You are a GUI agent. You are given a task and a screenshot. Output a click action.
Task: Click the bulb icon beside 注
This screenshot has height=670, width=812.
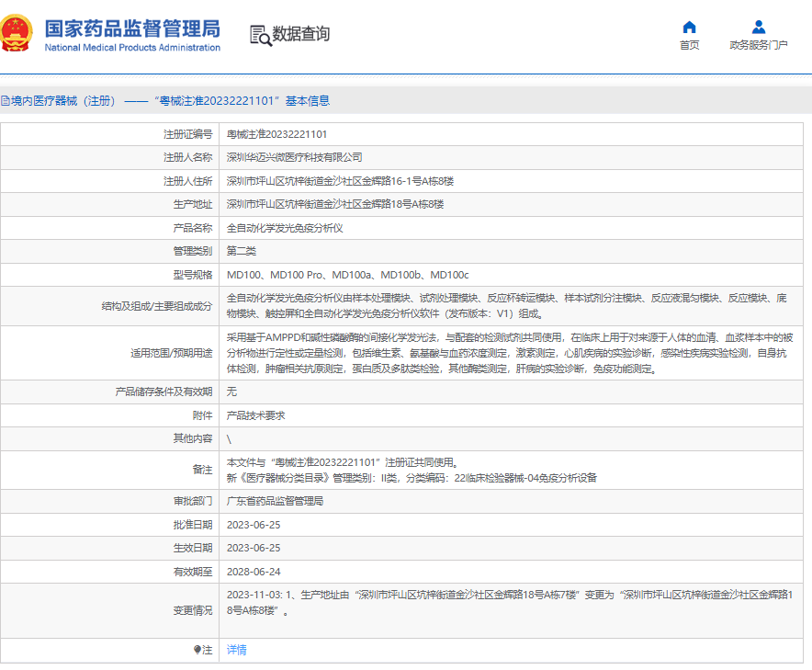[197, 650]
